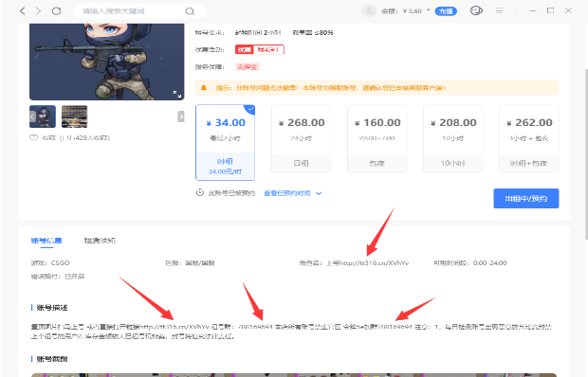Switch to the rental notice tab
The image size is (588, 377).
(100, 241)
